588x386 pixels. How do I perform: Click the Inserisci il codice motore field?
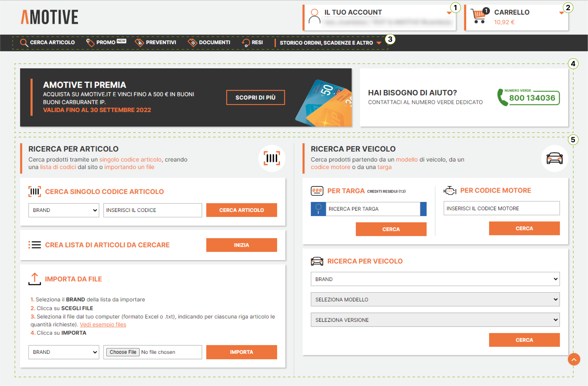point(501,208)
